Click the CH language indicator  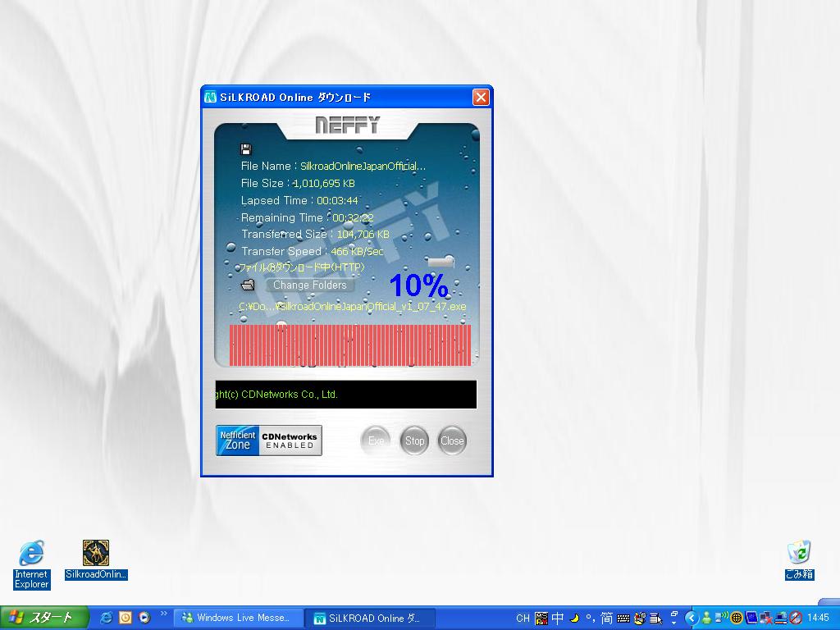coord(523,619)
